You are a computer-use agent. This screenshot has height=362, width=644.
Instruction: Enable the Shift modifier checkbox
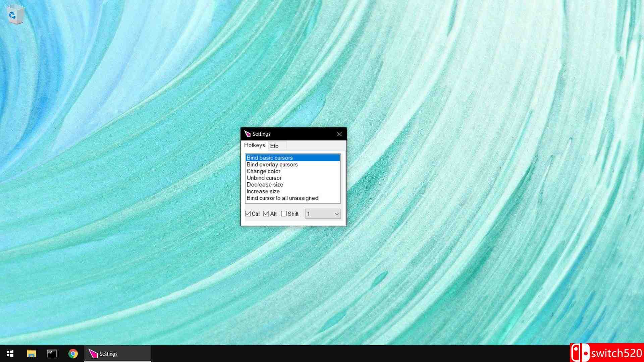(284, 214)
